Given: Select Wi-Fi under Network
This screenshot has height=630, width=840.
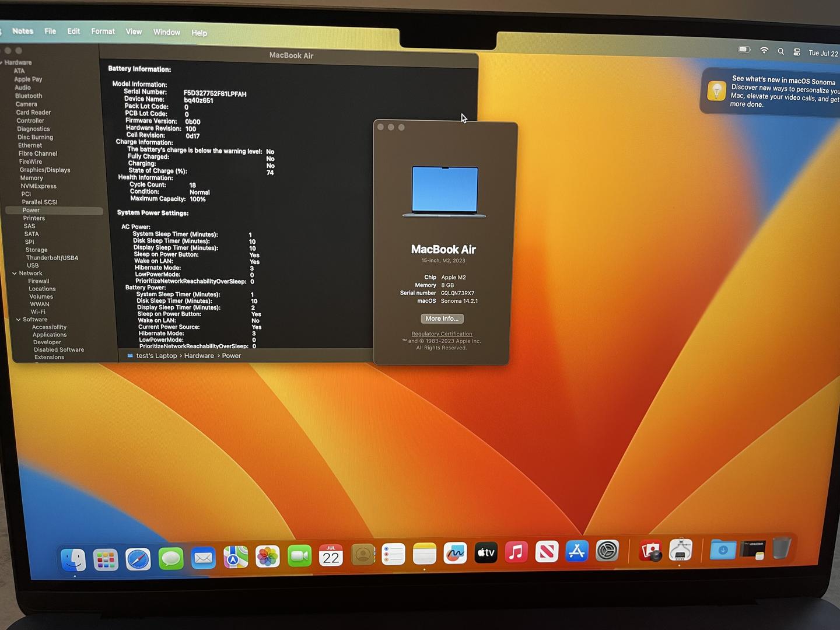Looking at the screenshot, I should click(38, 311).
